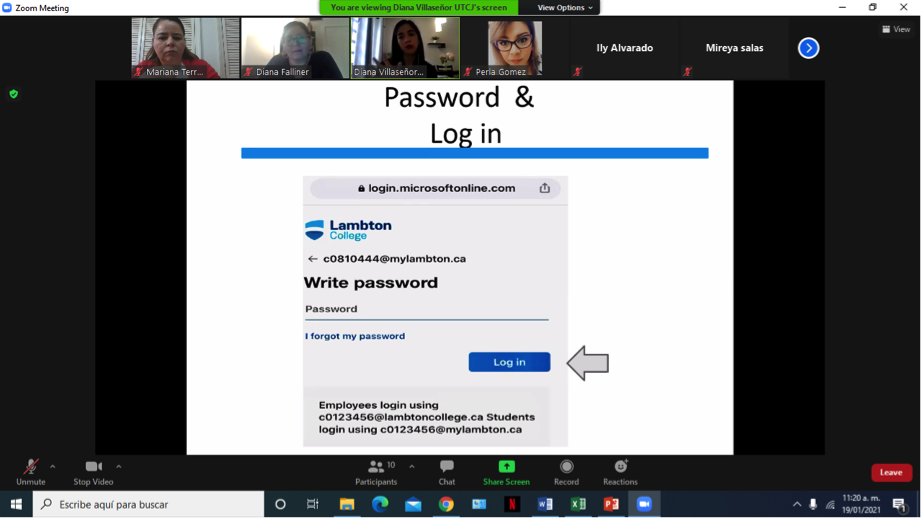Click the Lambton College logo
The height and width of the screenshot is (518, 921).
click(348, 230)
